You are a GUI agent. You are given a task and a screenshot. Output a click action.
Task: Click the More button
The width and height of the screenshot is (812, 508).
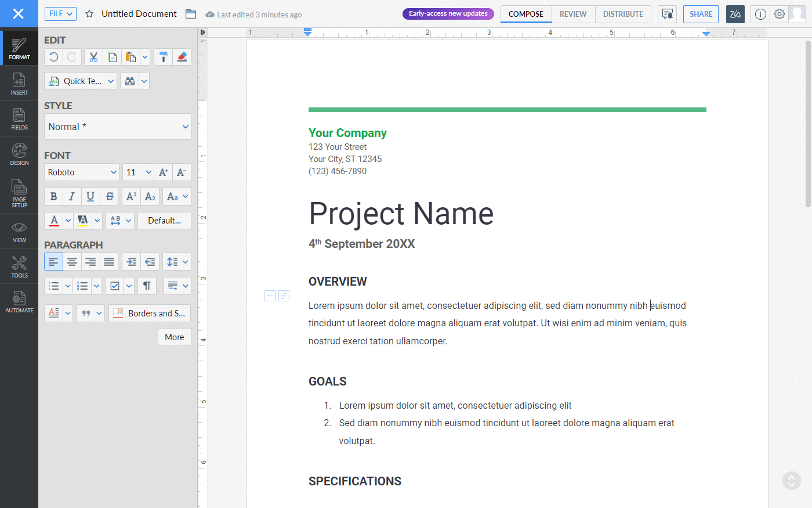point(175,337)
